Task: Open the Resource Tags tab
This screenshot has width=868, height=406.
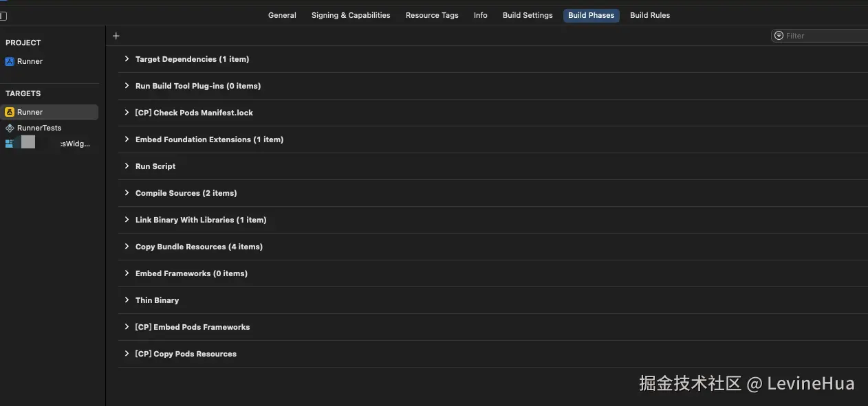Action: pyautogui.click(x=432, y=15)
